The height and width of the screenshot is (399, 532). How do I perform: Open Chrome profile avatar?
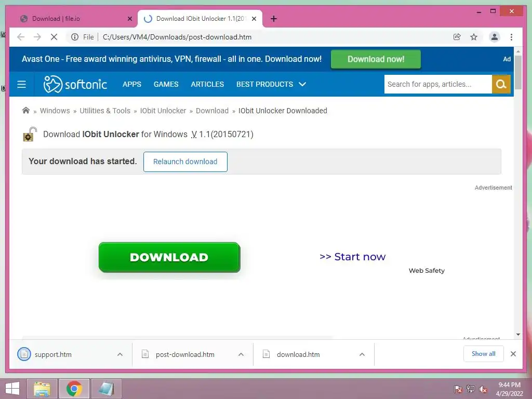pos(495,37)
